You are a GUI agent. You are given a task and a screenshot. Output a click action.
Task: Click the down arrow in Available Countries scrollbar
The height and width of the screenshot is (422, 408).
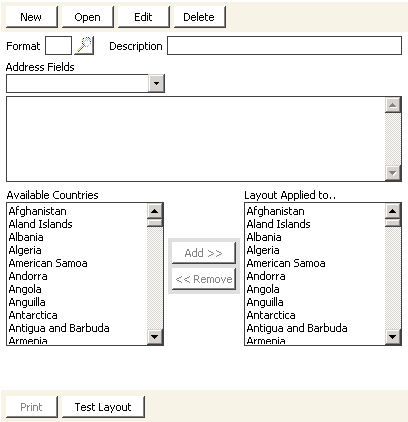click(x=155, y=337)
